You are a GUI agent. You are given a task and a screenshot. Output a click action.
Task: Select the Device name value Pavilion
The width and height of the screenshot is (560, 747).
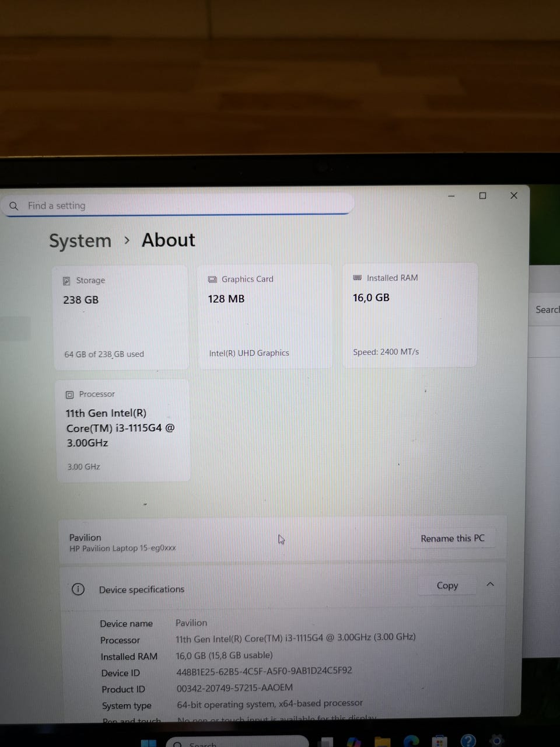click(191, 623)
